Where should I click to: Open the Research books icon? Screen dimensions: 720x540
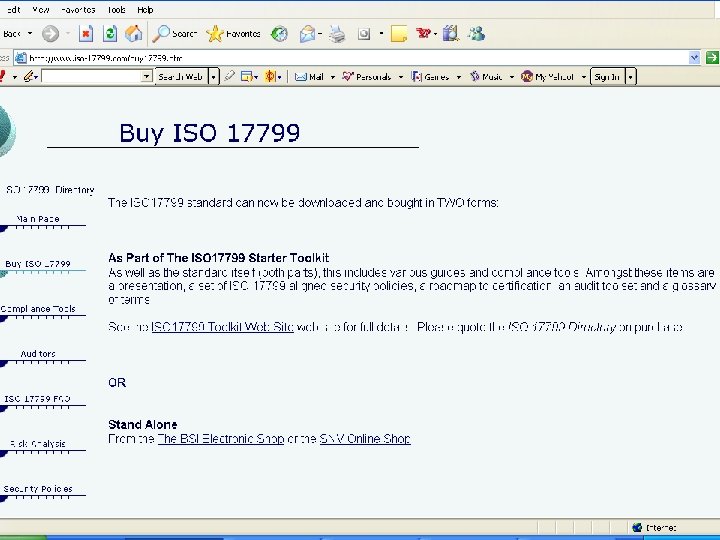pyautogui.click(x=451, y=33)
